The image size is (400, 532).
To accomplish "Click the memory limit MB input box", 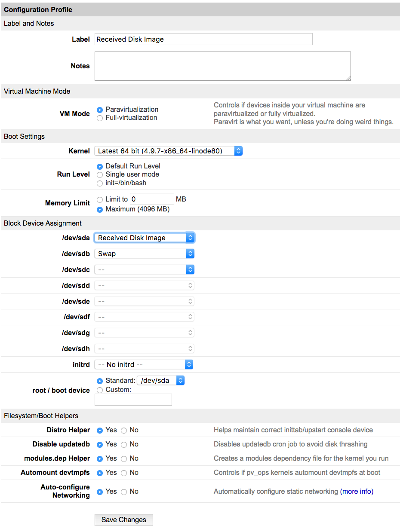I will 151,199.
